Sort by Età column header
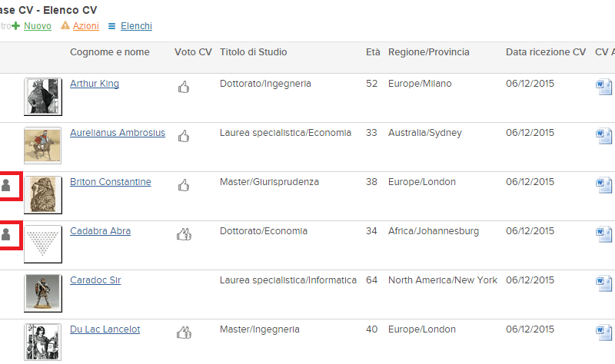The image size is (615, 364). pos(372,52)
